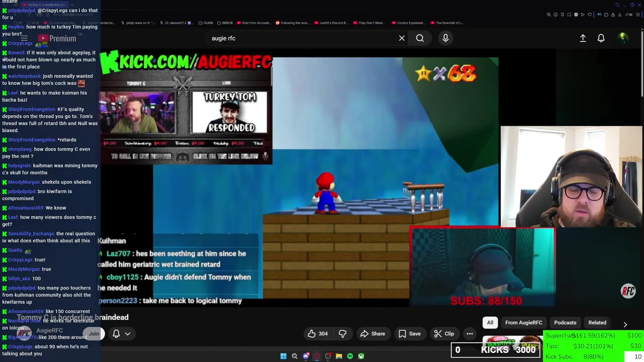
Task: Select the 'All' filter chip
Action: (490, 323)
